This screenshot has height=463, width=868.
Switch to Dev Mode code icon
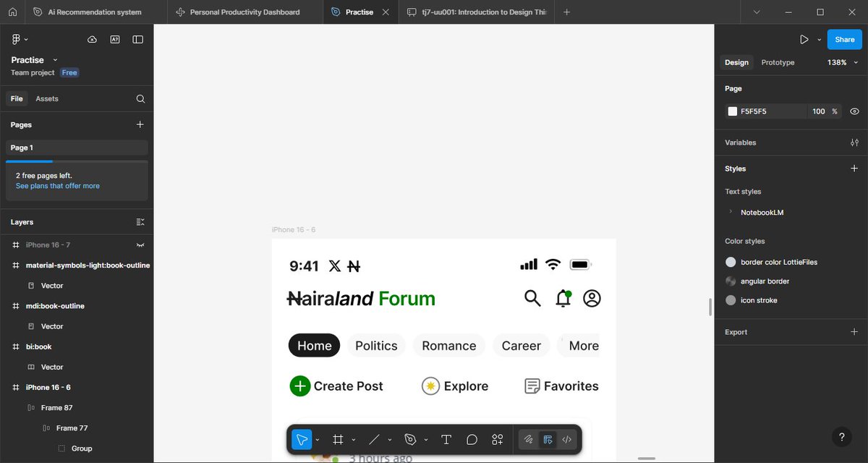point(567,439)
